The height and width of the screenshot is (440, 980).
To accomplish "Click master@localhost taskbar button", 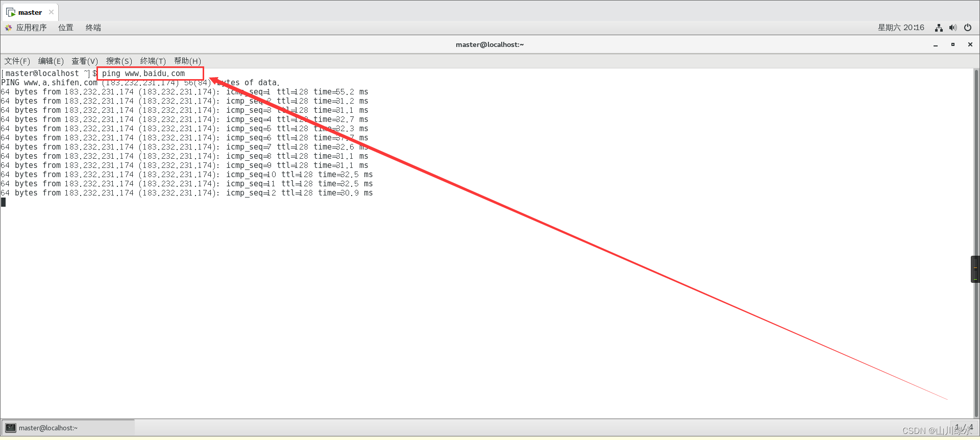I will pos(68,428).
